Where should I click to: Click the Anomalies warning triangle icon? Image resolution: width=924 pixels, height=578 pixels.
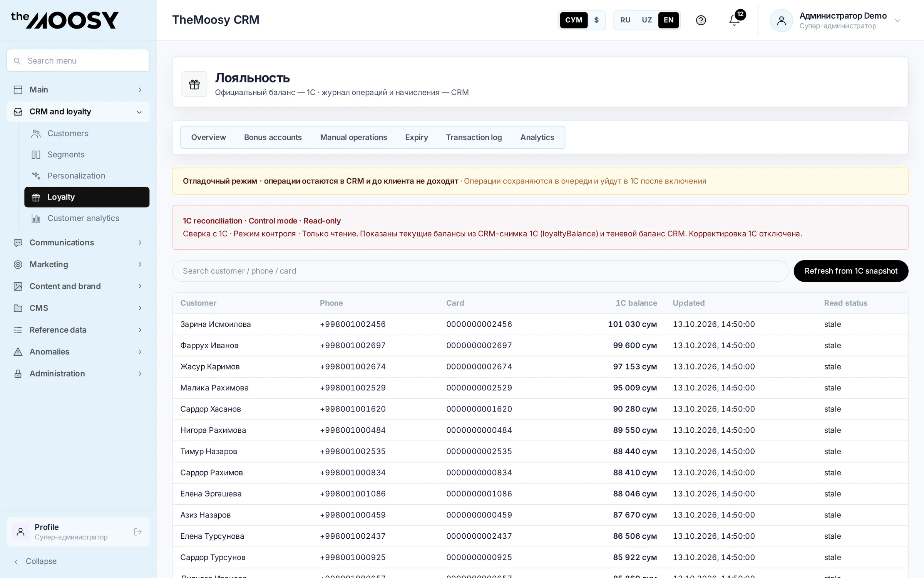(18, 352)
